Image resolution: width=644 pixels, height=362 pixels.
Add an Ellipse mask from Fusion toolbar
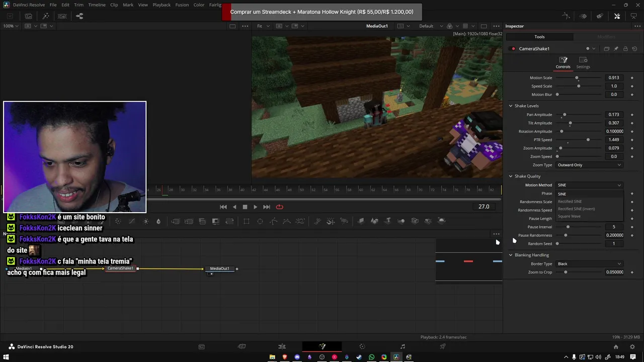pyautogui.click(x=260, y=221)
